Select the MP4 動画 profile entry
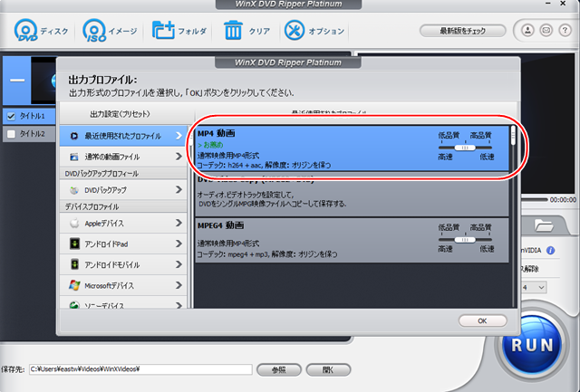This screenshot has height=392, width=580. click(x=352, y=148)
